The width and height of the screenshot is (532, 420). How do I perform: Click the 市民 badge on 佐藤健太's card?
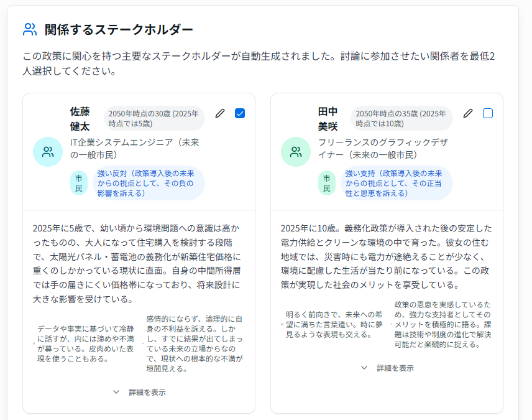click(79, 183)
